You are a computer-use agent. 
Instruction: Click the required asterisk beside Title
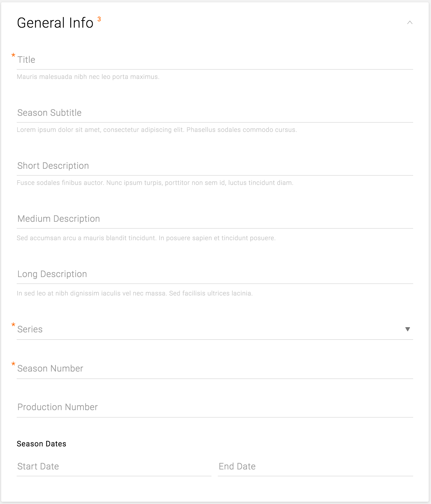click(x=13, y=55)
